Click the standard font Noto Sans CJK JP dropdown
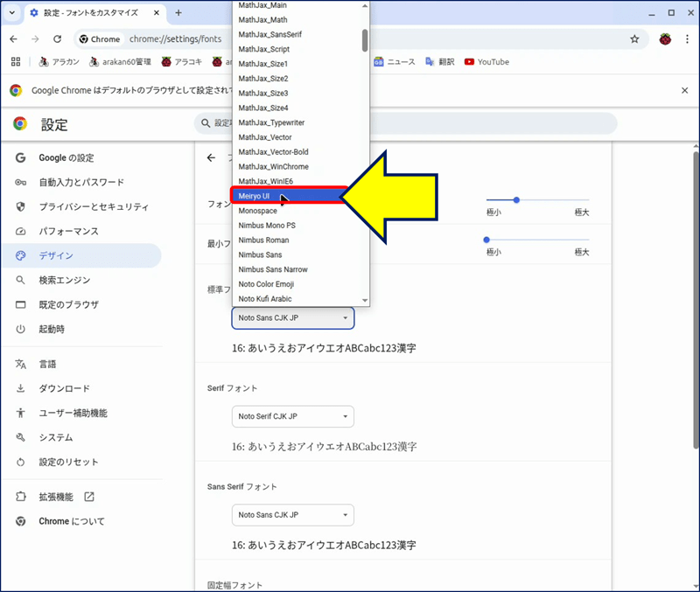The image size is (700, 592). click(x=293, y=318)
